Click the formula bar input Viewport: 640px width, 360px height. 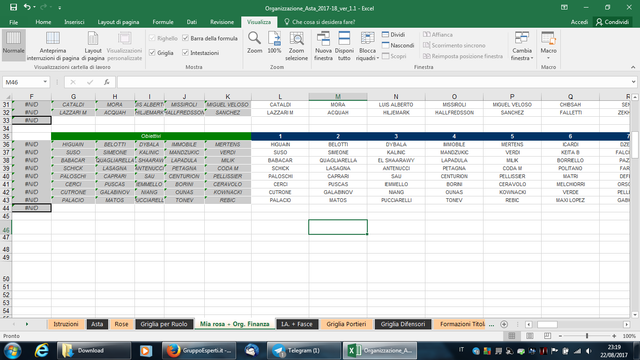(373, 82)
